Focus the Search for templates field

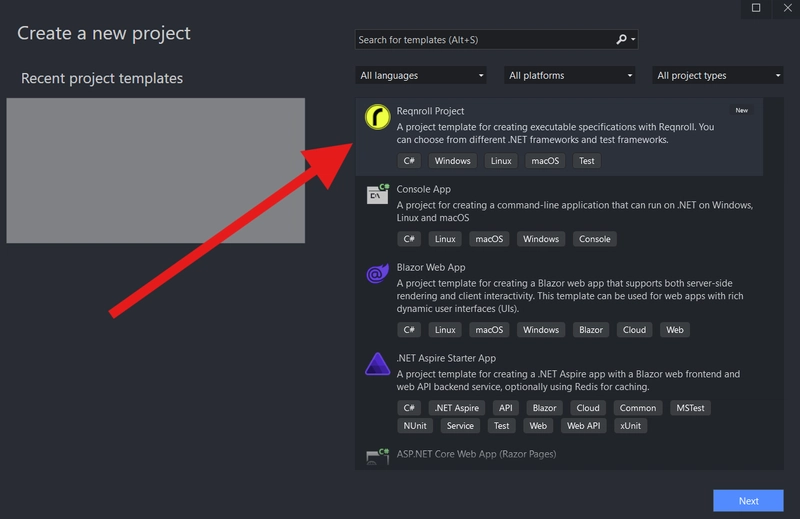pos(485,40)
